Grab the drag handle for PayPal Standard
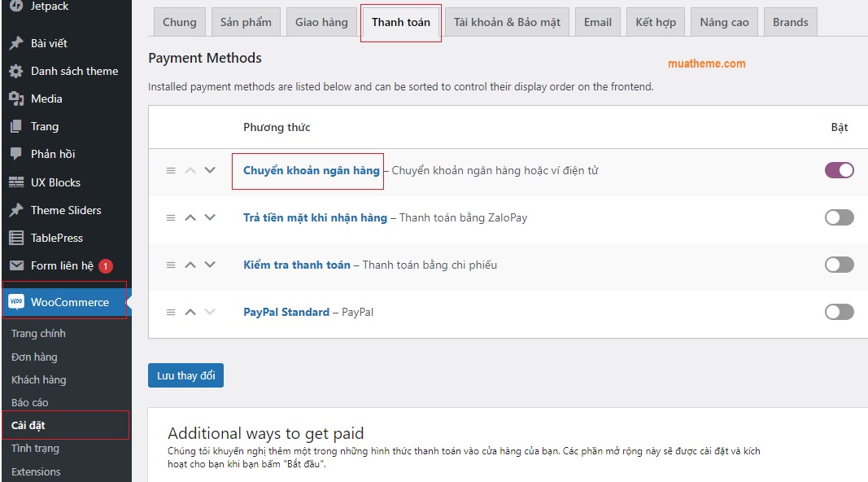The image size is (868, 482). click(171, 312)
